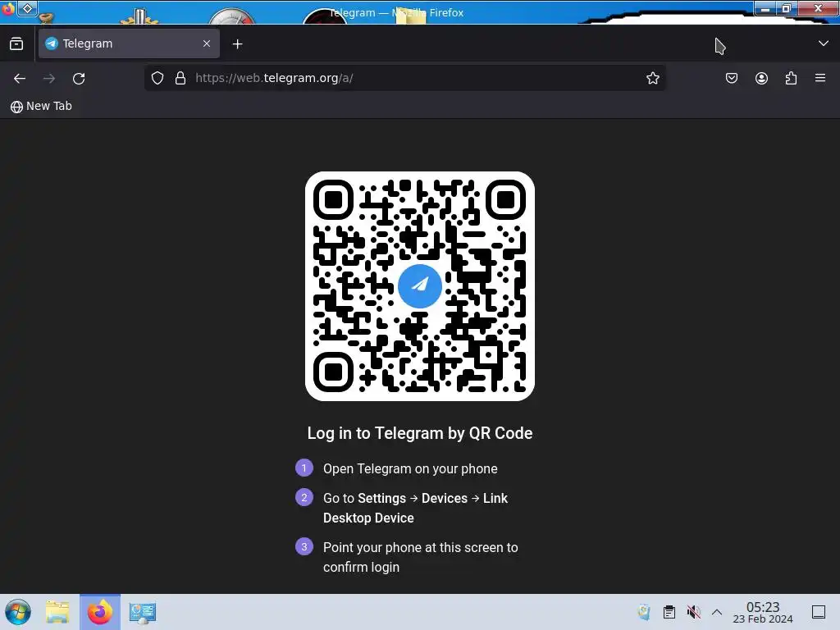The image size is (840, 630).
Task: Click the Firefox taskbar button
Action: (x=100, y=612)
